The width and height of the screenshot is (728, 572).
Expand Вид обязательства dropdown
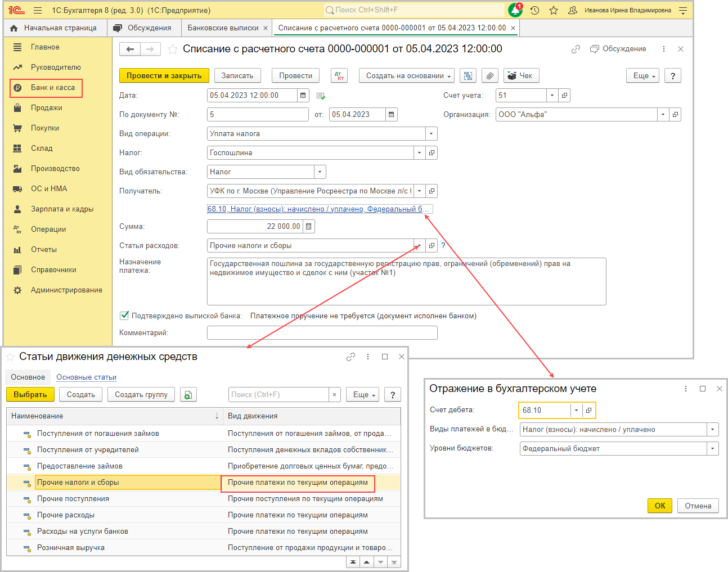coord(320,172)
